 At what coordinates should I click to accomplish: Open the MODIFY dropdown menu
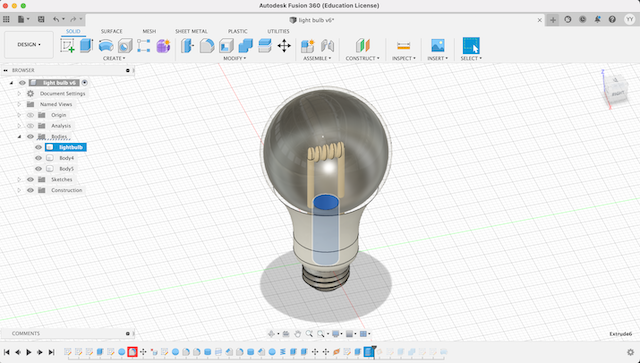[234, 58]
